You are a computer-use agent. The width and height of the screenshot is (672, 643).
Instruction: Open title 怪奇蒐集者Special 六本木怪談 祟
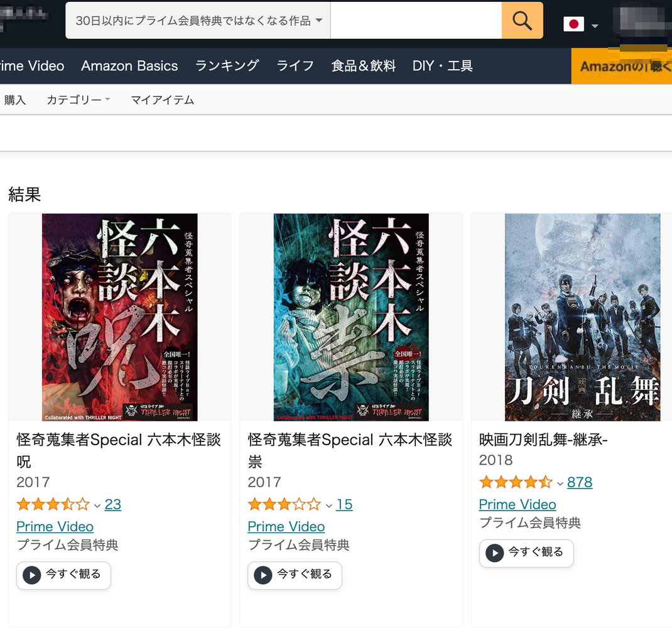point(350,450)
